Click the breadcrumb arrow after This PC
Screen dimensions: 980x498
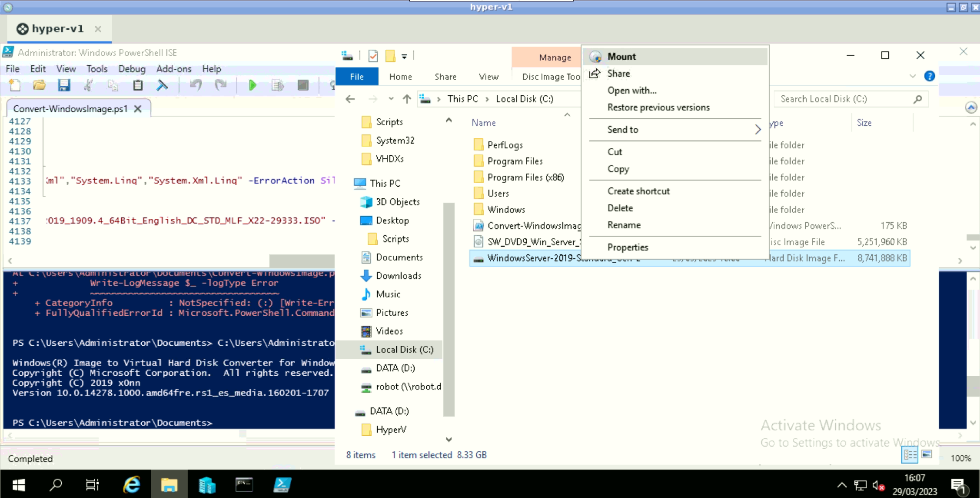point(487,99)
